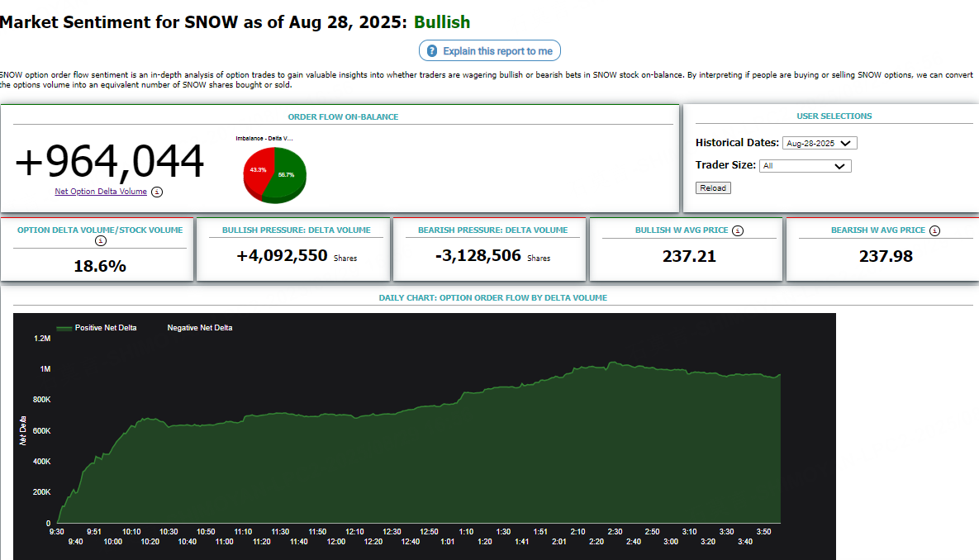Click the 18.6% delta volume ratio
979x560 pixels.
pos(100,266)
